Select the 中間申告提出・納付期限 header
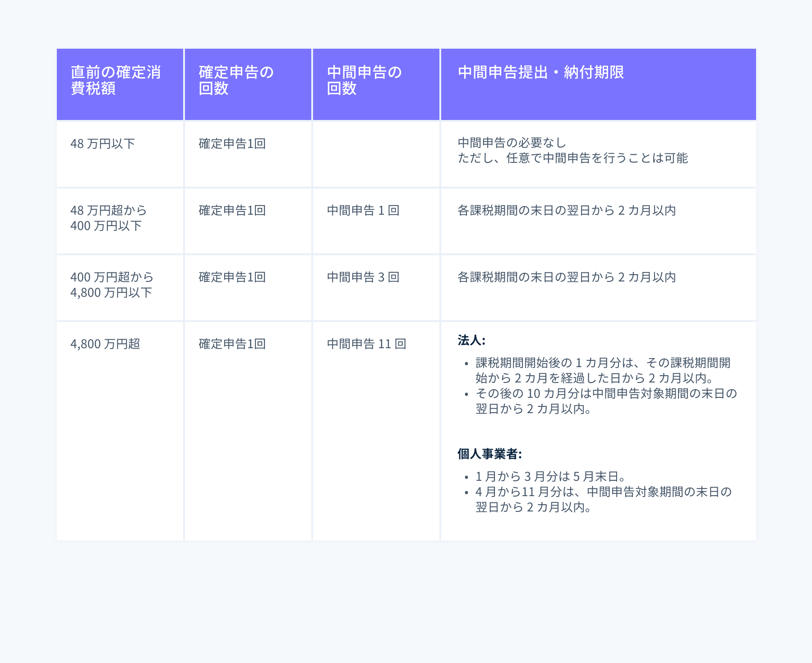 (540, 73)
